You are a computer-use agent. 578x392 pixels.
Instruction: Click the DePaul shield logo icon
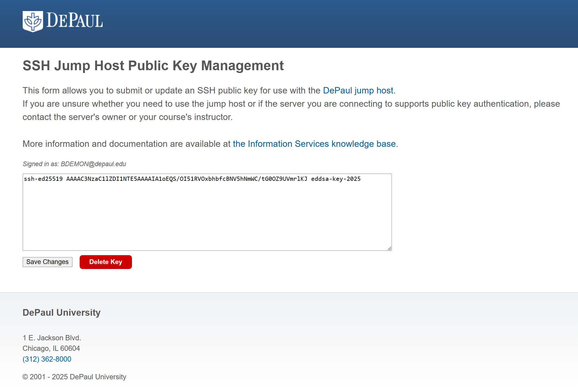point(33,21)
